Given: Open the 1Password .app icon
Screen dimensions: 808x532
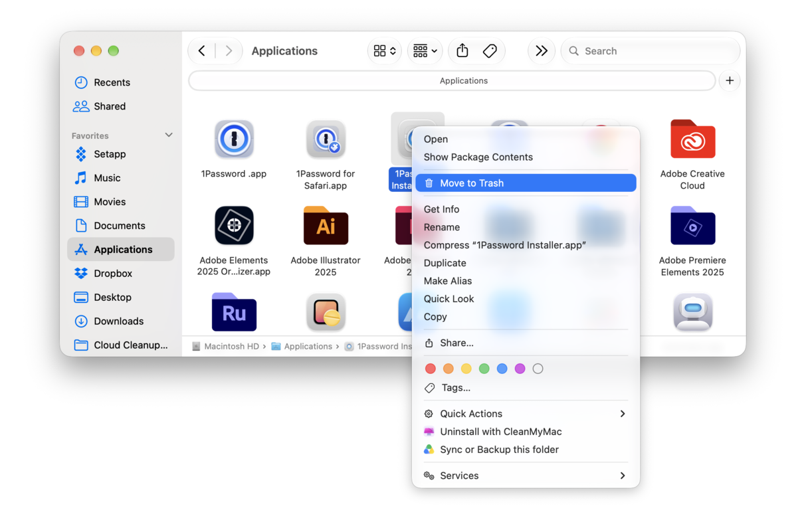Looking at the screenshot, I should point(234,139).
